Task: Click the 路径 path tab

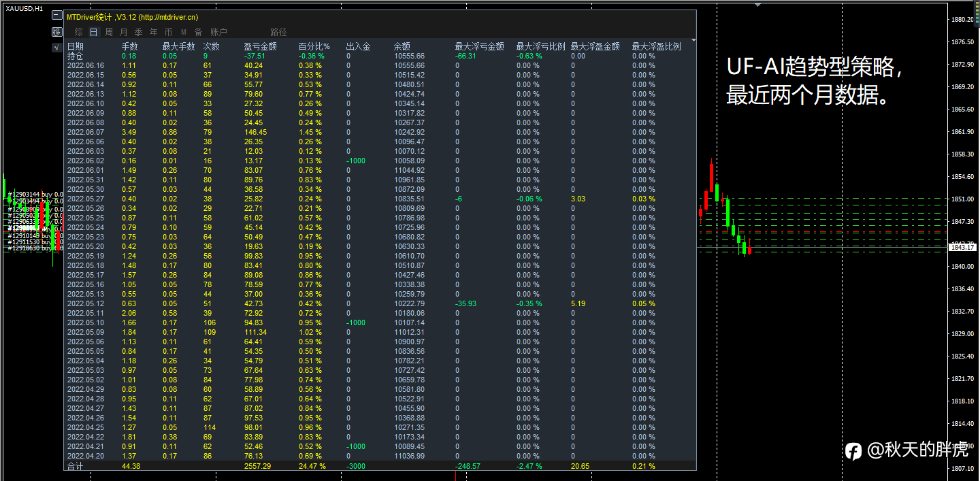Action: pos(278,32)
